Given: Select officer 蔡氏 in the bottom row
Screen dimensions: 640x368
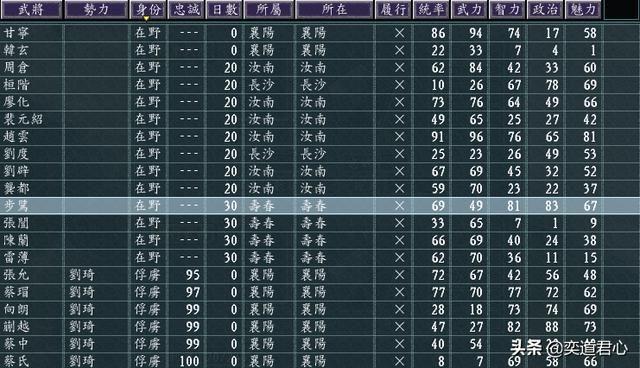Looking at the screenshot, I should (16, 361).
